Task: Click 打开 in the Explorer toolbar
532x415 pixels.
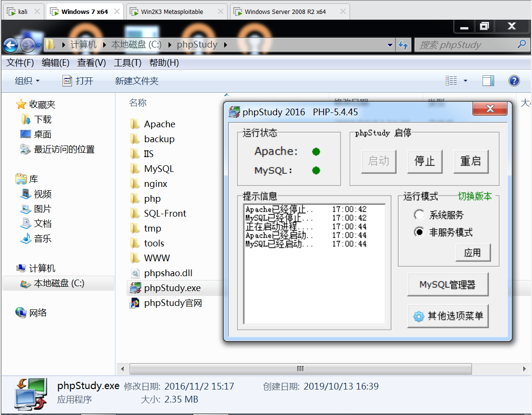Action: (x=78, y=81)
